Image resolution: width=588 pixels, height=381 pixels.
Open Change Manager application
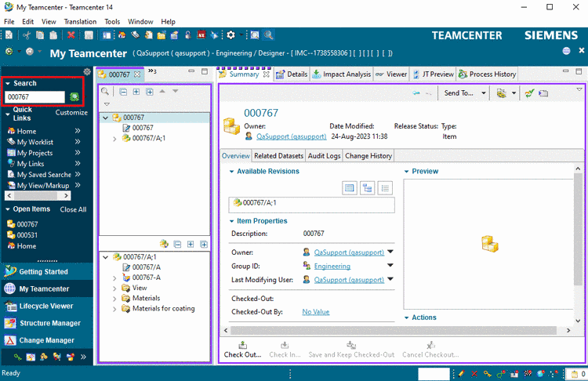[x=46, y=340]
